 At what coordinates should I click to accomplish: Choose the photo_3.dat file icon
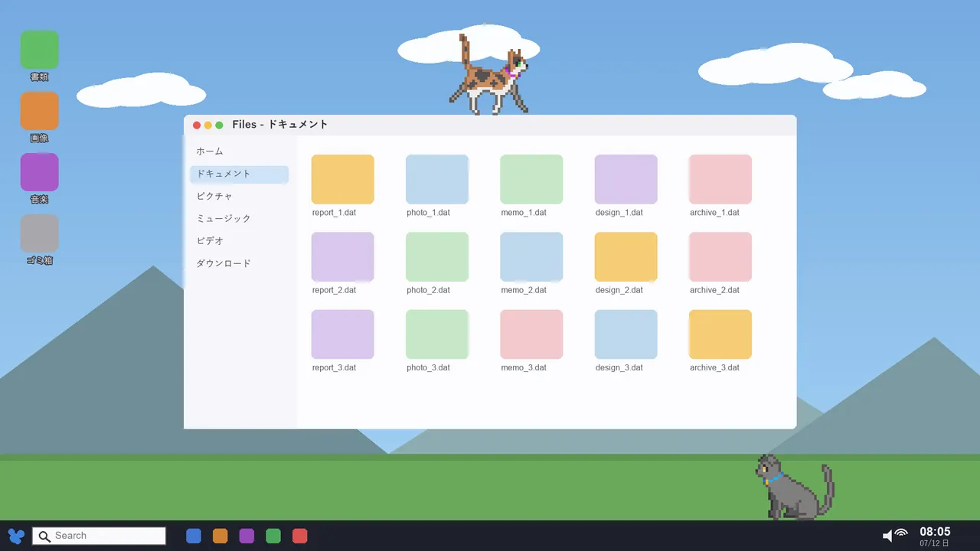[x=437, y=334]
